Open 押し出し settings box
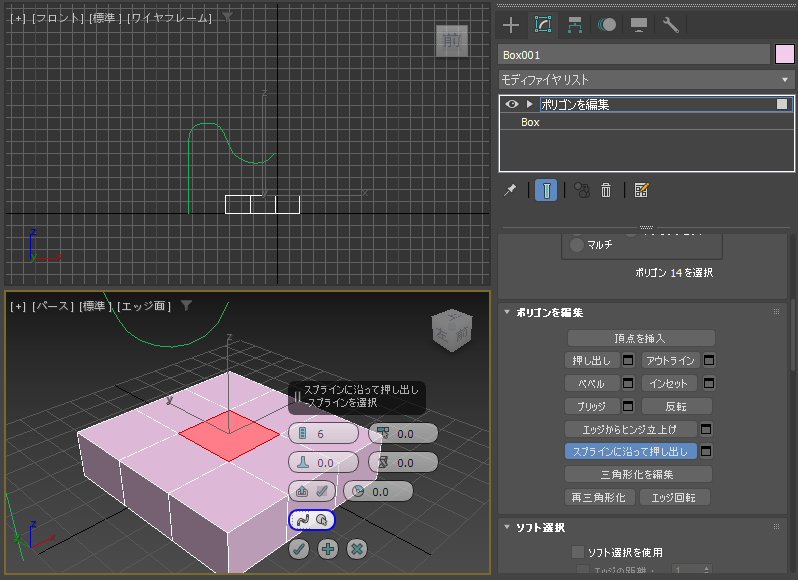Viewport: 798px width, 580px height. (628, 360)
